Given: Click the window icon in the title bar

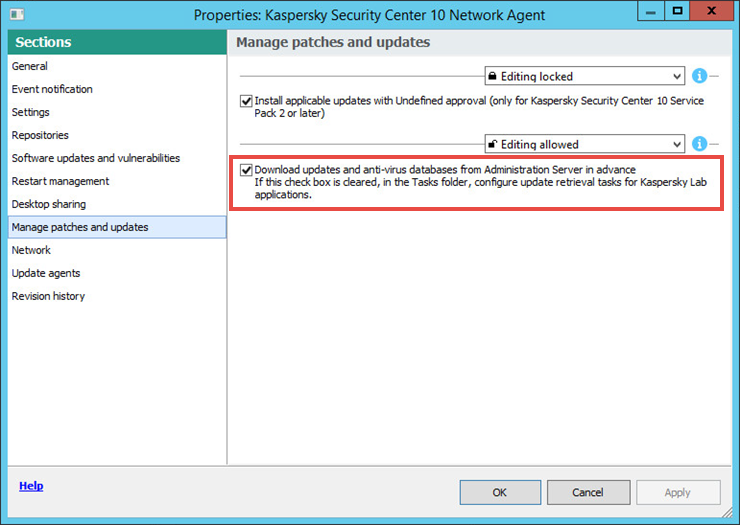Looking at the screenshot, I should (17, 14).
